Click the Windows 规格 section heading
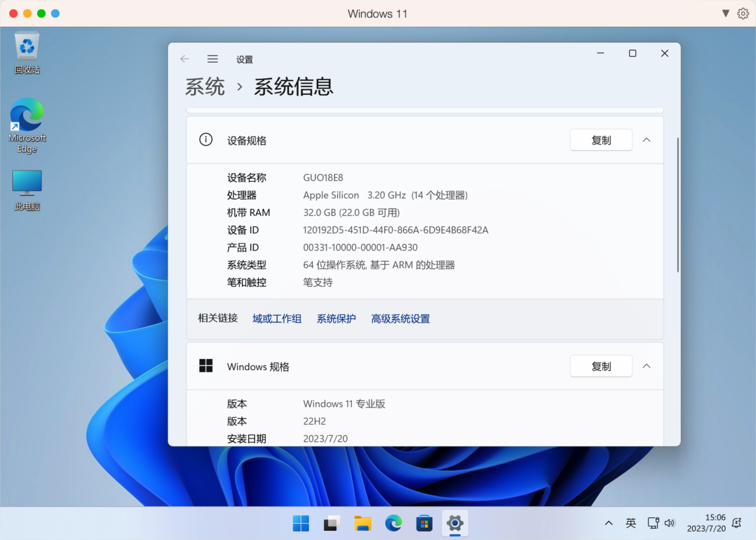This screenshot has height=540, width=756. 258,367
